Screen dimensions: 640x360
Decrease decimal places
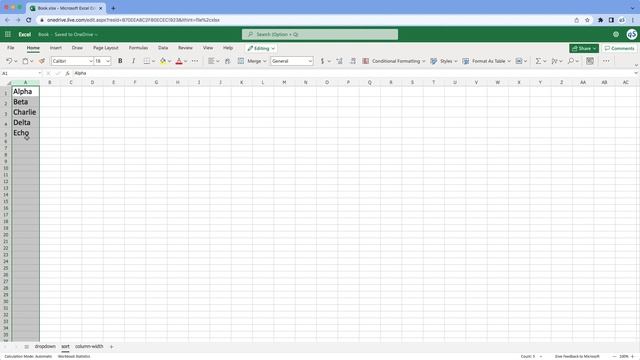pyautogui.click(x=353, y=61)
